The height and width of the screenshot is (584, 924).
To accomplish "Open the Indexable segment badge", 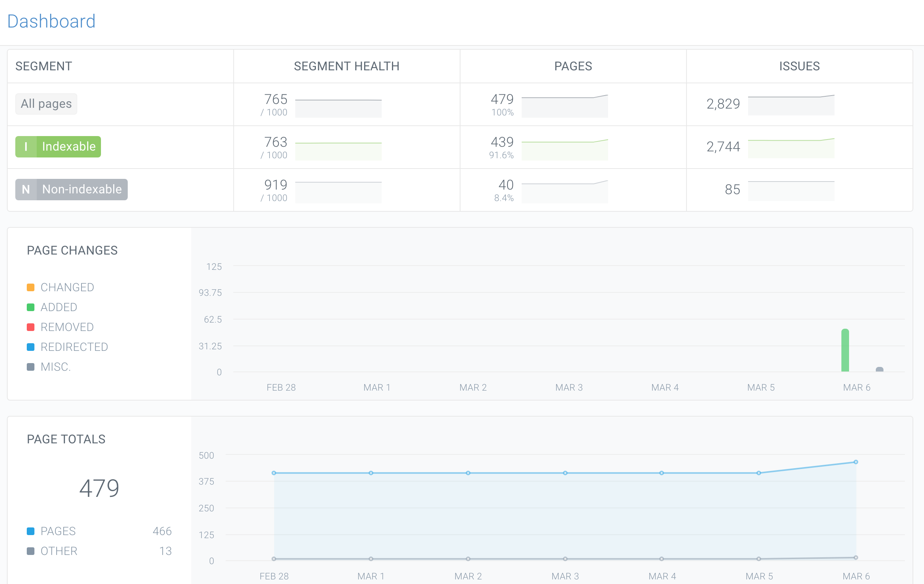I will point(58,146).
